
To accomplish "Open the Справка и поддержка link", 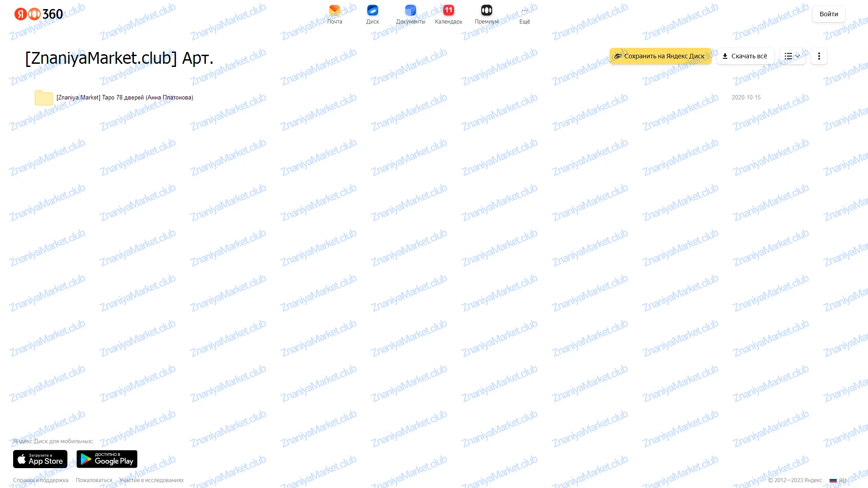I will (41, 480).
